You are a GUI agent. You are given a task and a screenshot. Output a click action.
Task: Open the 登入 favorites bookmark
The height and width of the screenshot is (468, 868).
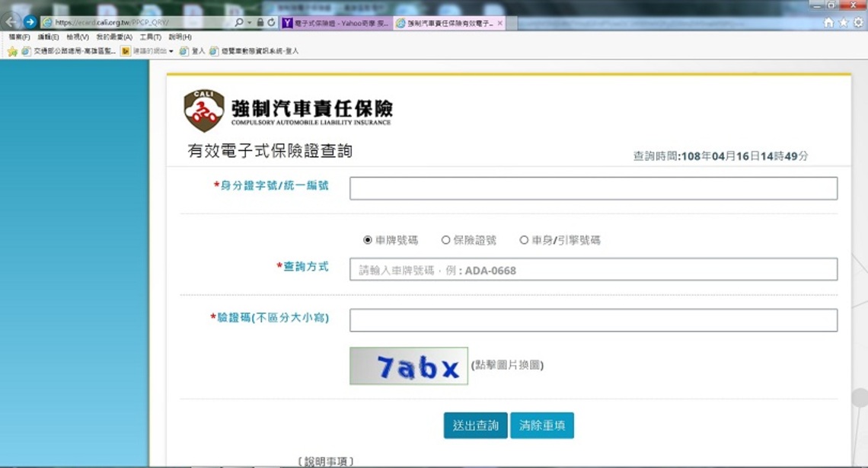[x=192, y=51]
